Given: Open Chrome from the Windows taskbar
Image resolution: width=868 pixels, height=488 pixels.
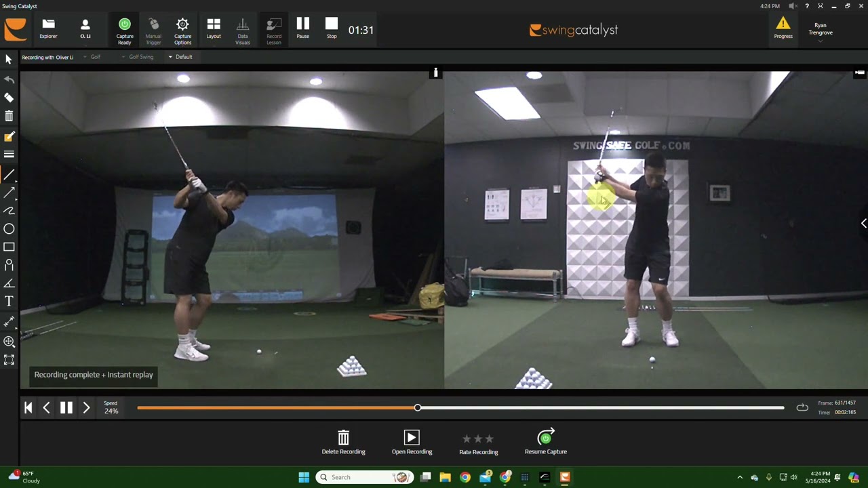Looking at the screenshot, I should point(465,477).
